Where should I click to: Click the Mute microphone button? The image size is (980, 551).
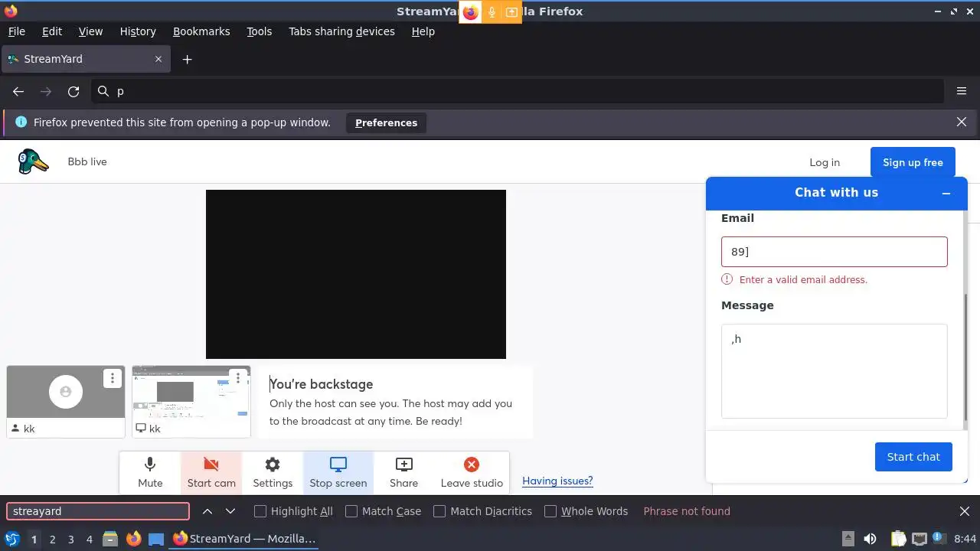(150, 472)
